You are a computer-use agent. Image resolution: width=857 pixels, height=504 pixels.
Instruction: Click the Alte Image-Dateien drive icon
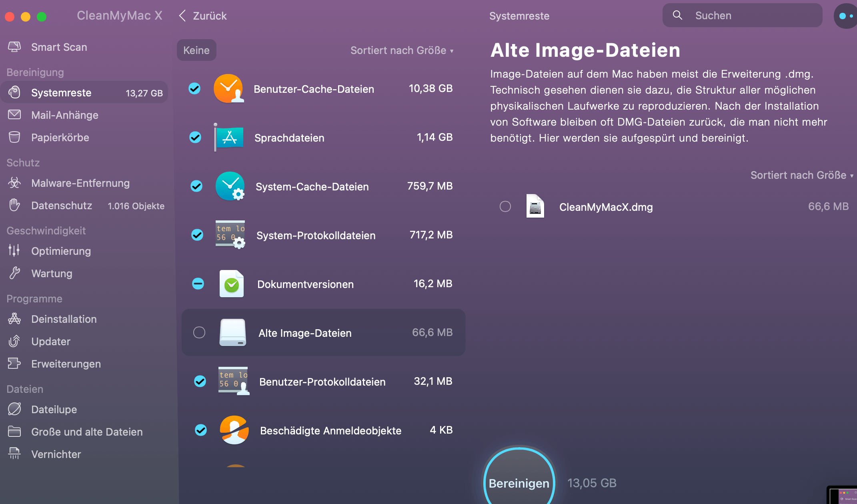point(233,332)
